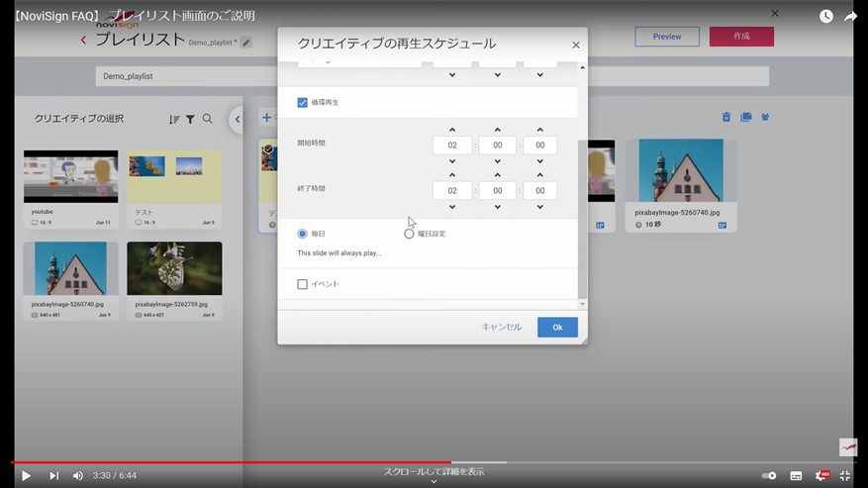Click the duplicate slides icon

pos(745,117)
